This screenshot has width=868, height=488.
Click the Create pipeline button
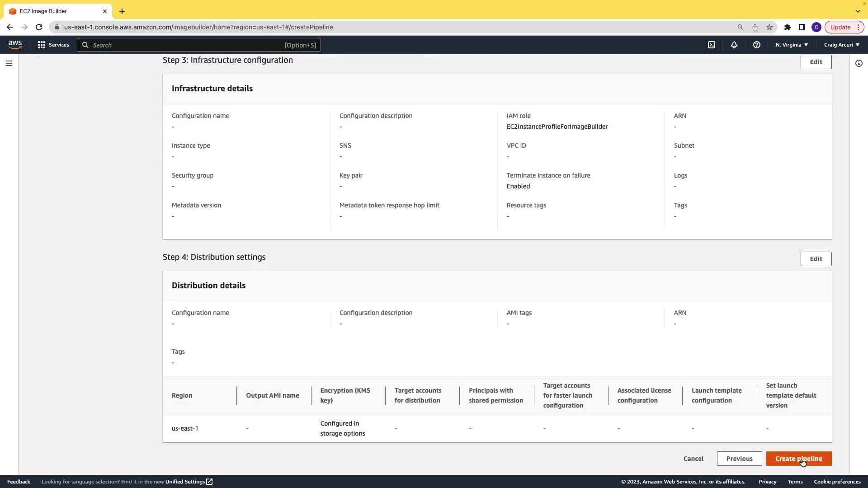click(x=798, y=459)
